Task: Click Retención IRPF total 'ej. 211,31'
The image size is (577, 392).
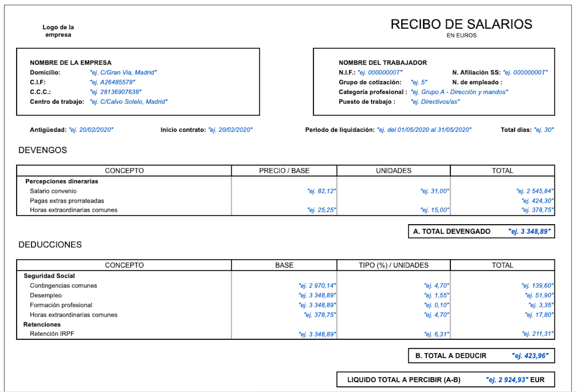Action: pyautogui.click(x=538, y=334)
